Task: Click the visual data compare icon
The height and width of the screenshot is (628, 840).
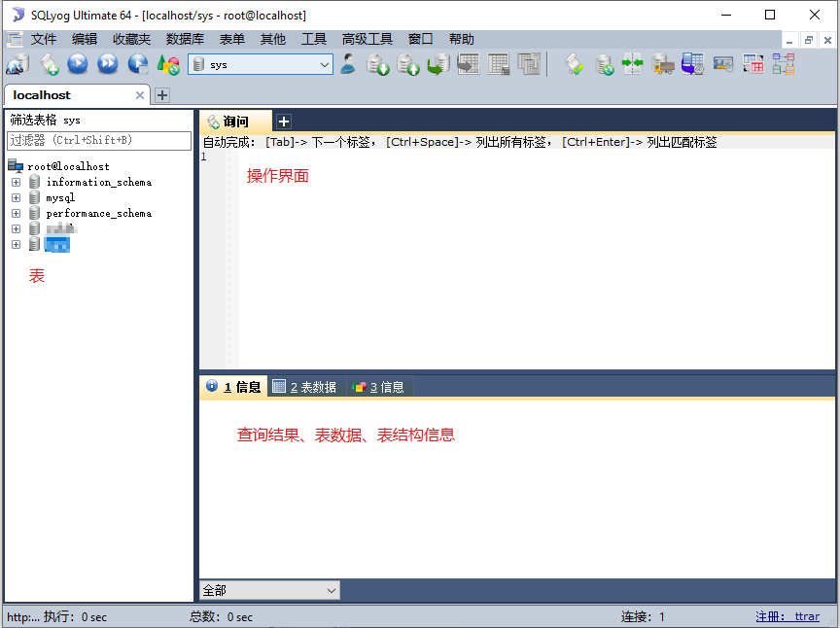Action: click(x=723, y=64)
